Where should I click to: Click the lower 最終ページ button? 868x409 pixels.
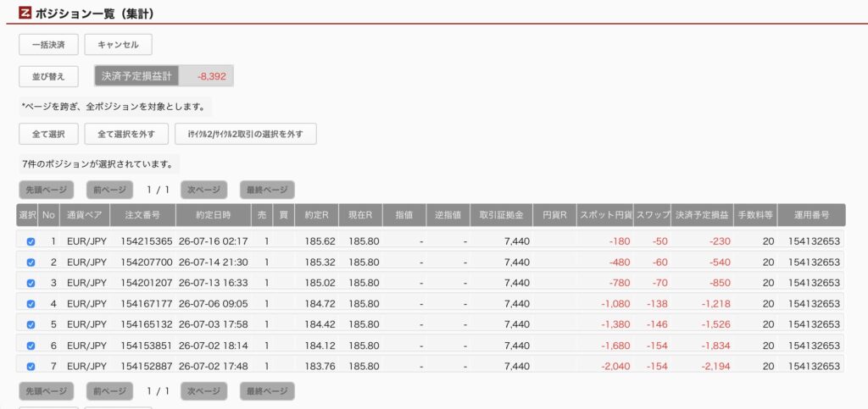pos(267,390)
